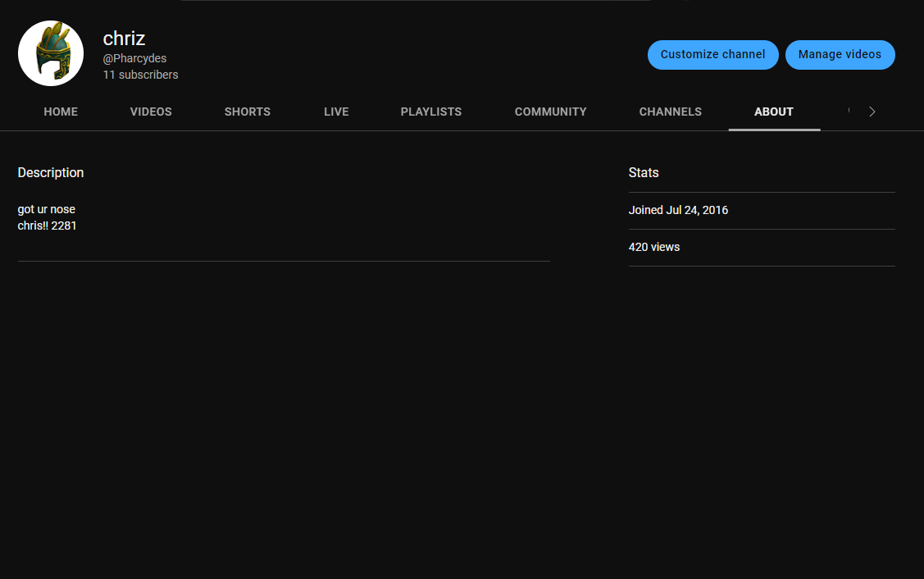Click the @Pharcydes handle text
924x579 pixels.
[134, 59]
